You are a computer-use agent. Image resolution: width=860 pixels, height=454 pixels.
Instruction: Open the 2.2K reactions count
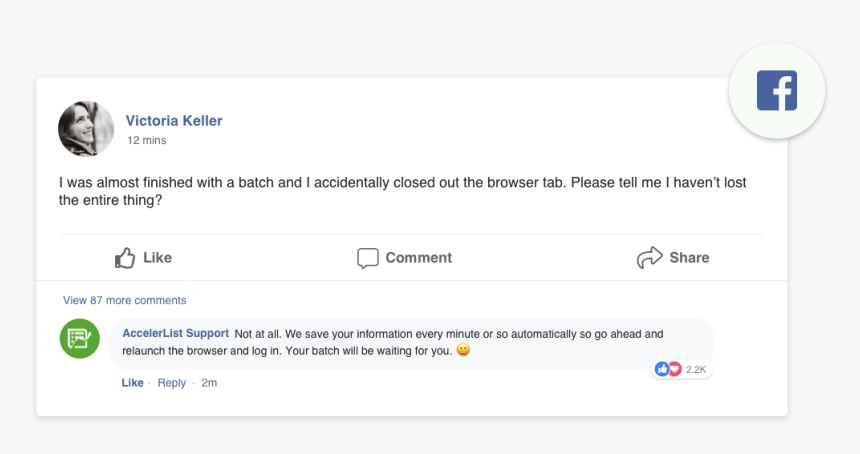pos(696,370)
